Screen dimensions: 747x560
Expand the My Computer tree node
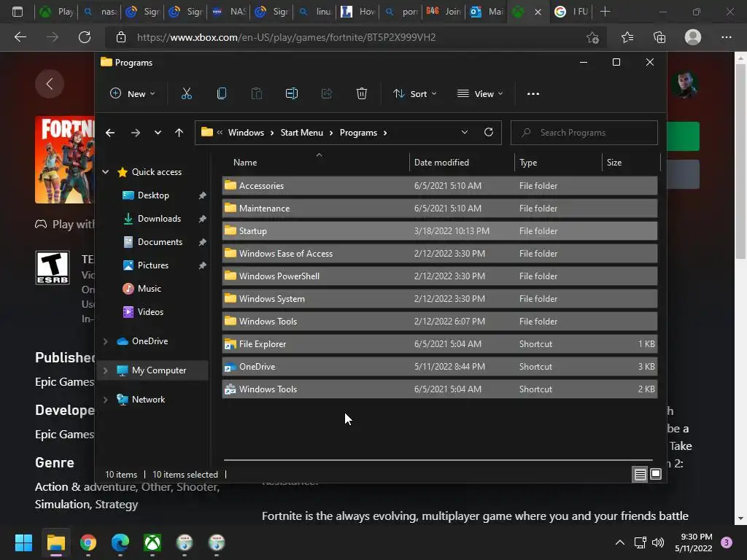coord(105,370)
